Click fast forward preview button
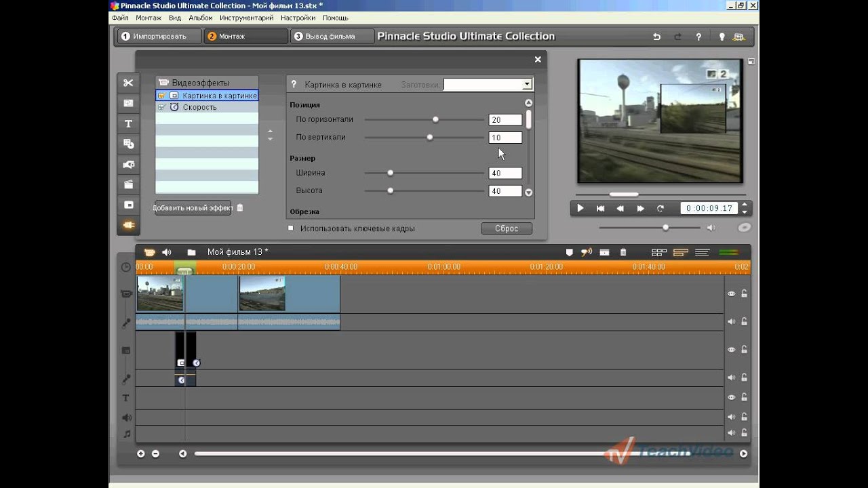This screenshot has height=488, width=868. click(x=640, y=209)
